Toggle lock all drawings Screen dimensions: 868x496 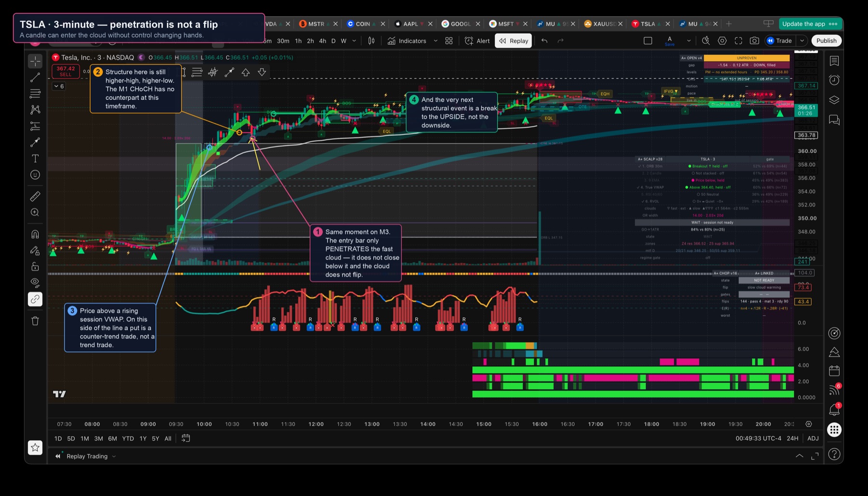pos(35,267)
